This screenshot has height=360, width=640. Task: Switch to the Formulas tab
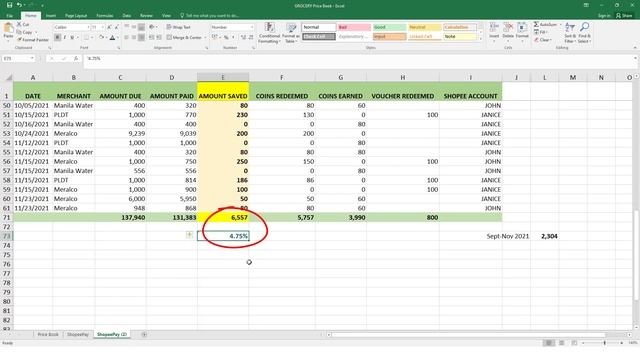[104, 16]
